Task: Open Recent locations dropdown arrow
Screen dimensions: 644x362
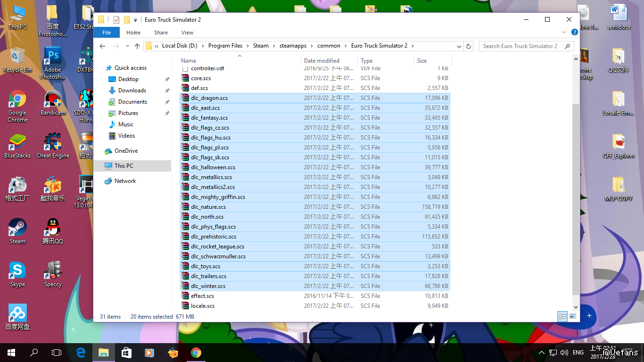Action: coord(127,46)
